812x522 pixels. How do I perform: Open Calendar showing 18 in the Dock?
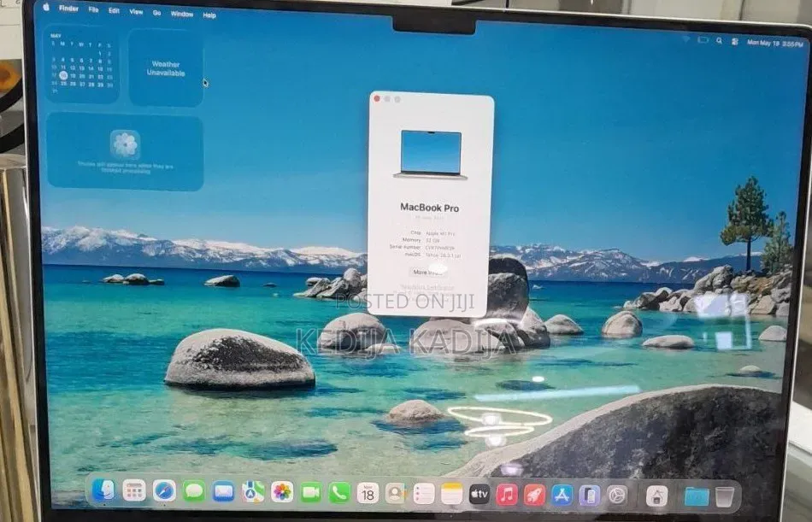click(368, 494)
